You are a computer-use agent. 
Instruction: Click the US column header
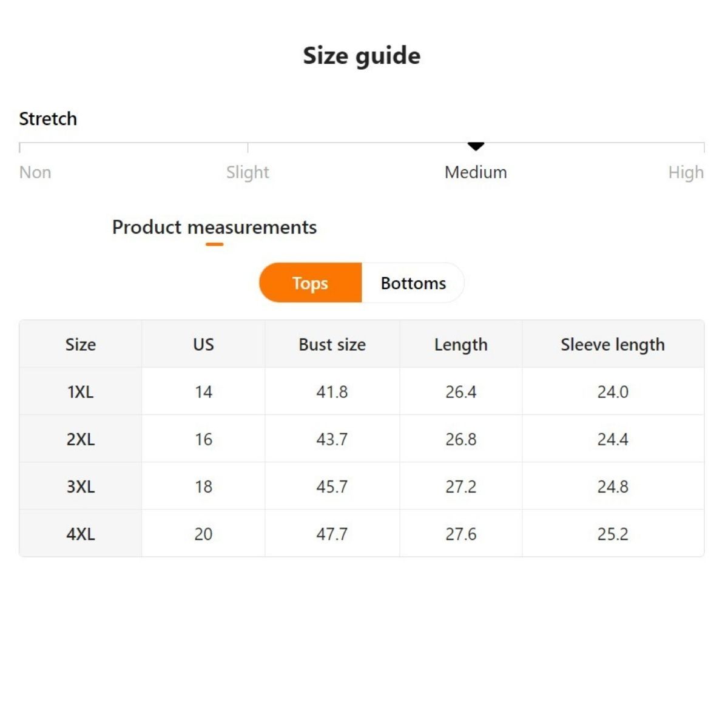203,345
